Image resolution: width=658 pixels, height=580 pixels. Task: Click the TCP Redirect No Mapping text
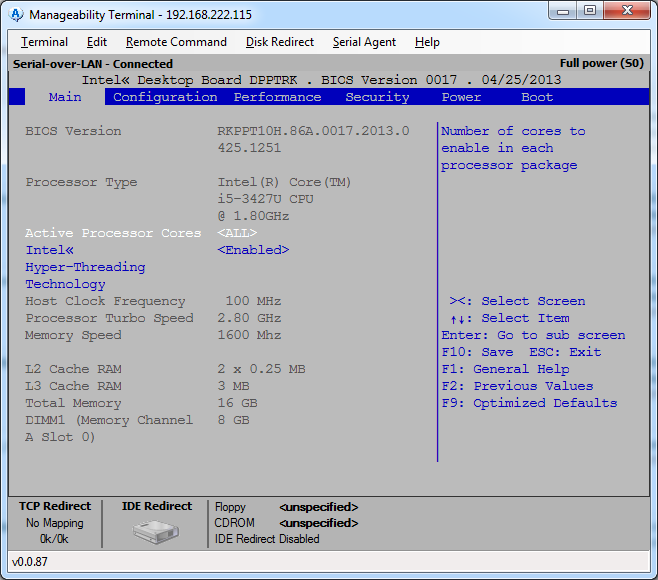(x=55, y=523)
